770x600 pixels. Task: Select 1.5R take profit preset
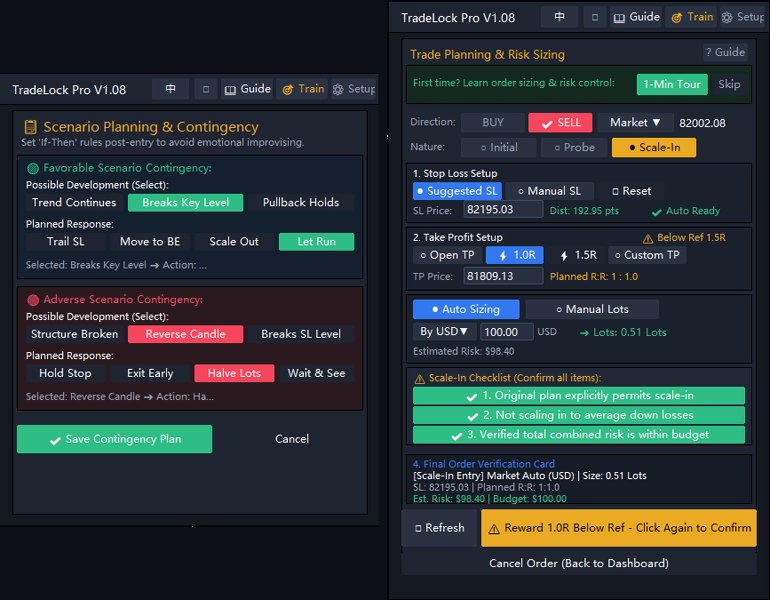[578, 255]
